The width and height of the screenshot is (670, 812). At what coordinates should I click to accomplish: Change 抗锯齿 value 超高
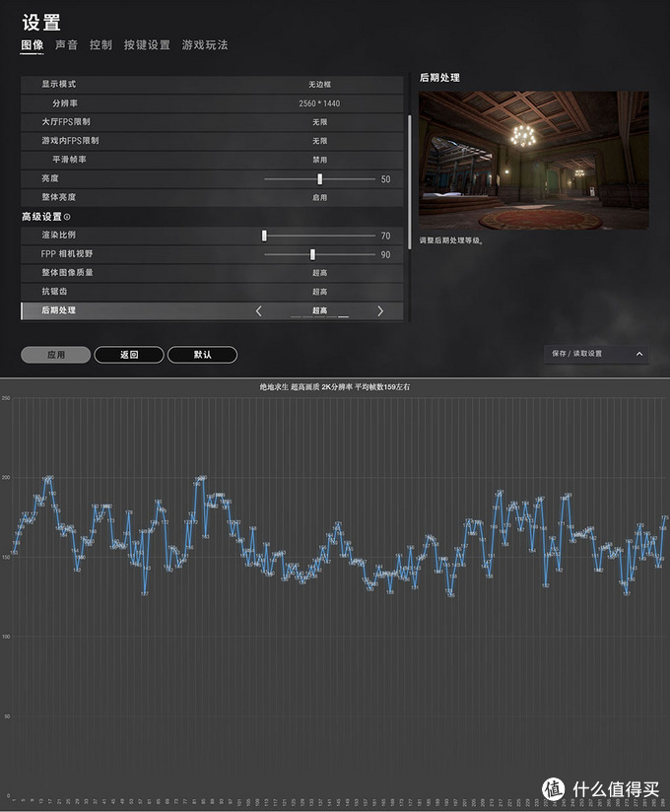(x=319, y=292)
